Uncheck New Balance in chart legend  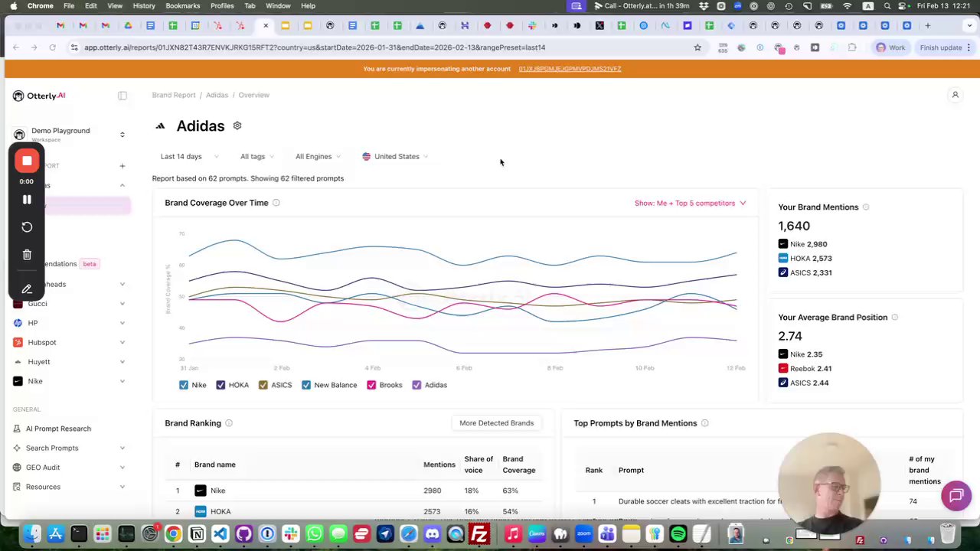tap(306, 385)
